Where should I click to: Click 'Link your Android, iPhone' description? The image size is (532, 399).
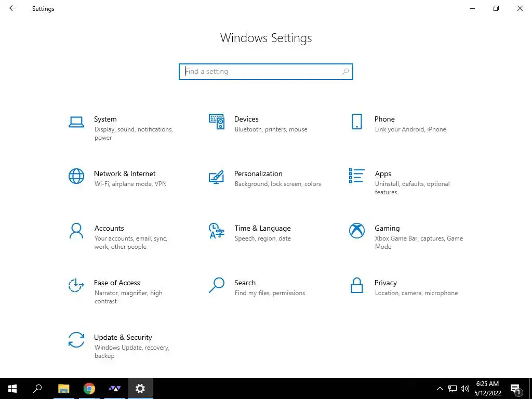pos(410,129)
